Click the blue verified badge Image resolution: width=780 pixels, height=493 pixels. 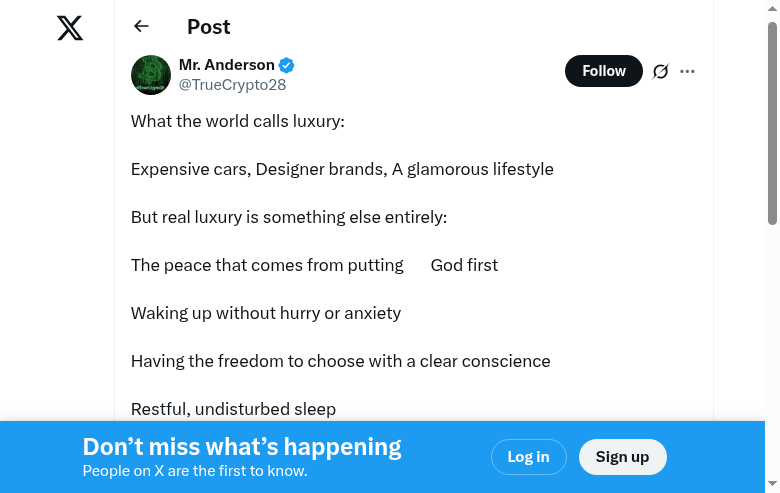pos(287,66)
